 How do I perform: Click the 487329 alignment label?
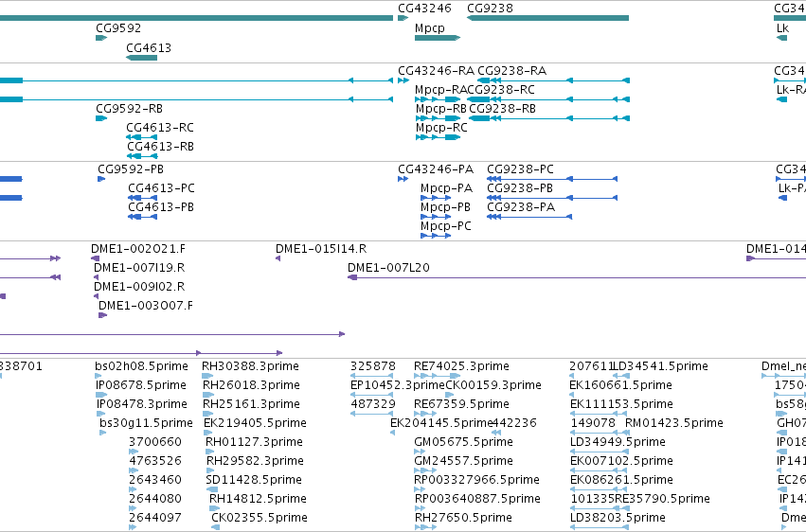(373, 404)
